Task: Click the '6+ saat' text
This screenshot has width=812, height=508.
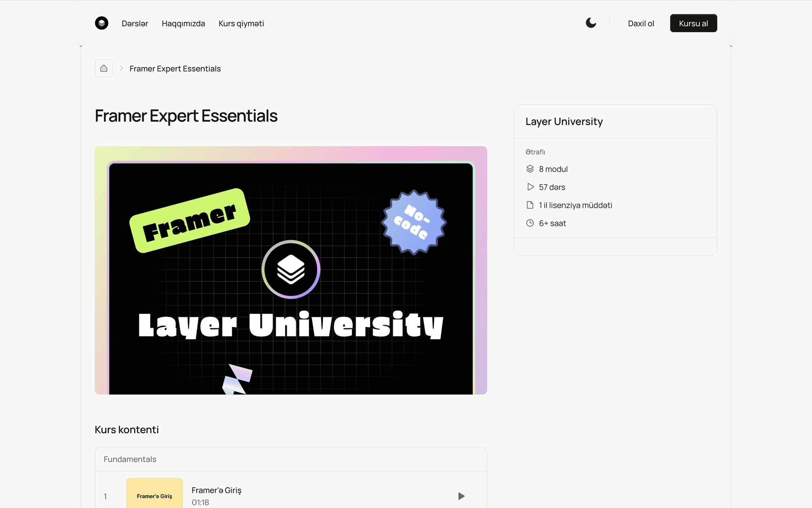Action: coord(552,223)
